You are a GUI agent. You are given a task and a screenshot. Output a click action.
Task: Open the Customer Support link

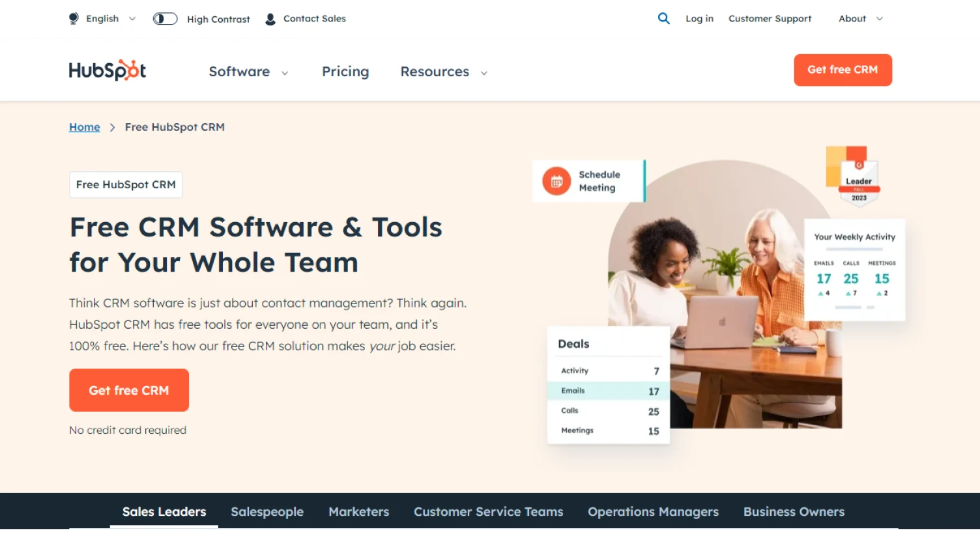click(770, 19)
